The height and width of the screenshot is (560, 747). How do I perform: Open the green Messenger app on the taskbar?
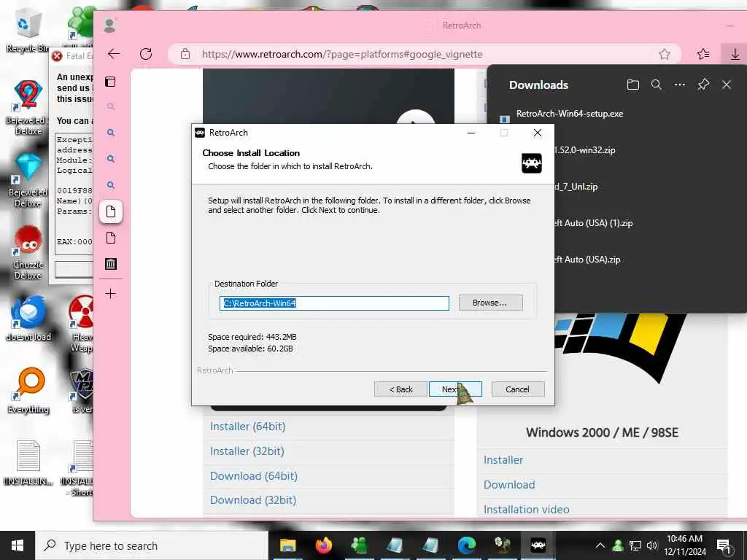tap(359, 545)
